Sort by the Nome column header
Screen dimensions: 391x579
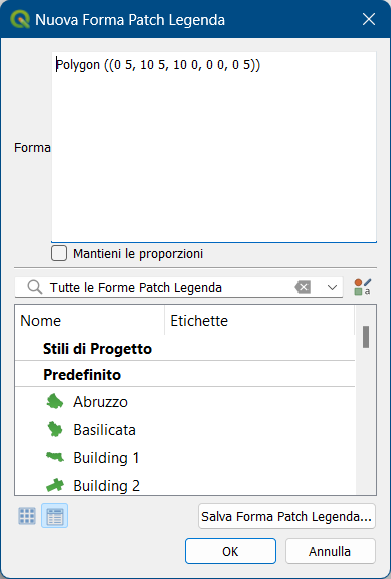[90, 321]
